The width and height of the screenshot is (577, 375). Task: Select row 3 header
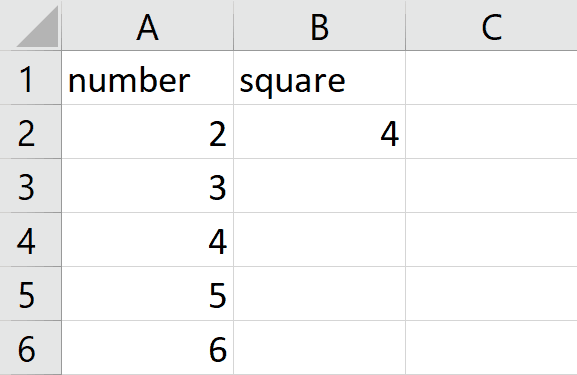(x=31, y=186)
